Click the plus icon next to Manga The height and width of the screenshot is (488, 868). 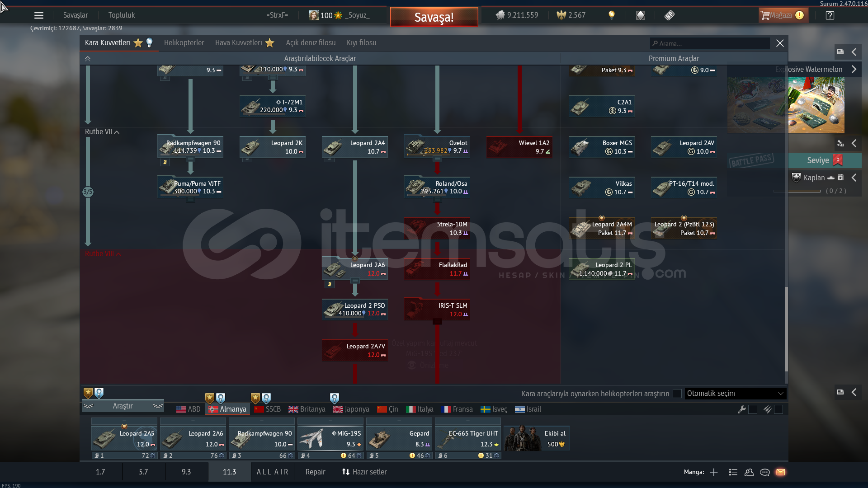(714, 472)
